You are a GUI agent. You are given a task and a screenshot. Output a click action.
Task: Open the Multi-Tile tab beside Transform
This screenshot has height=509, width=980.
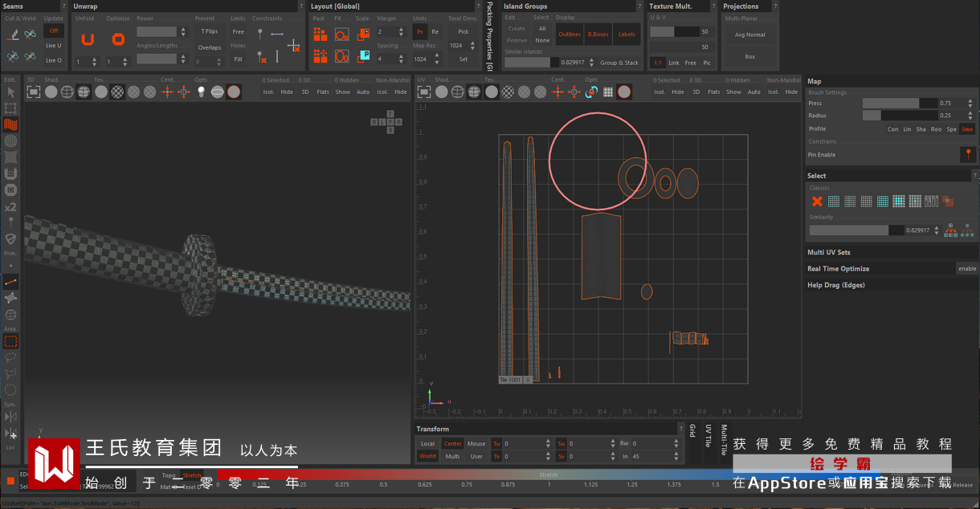click(724, 439)
